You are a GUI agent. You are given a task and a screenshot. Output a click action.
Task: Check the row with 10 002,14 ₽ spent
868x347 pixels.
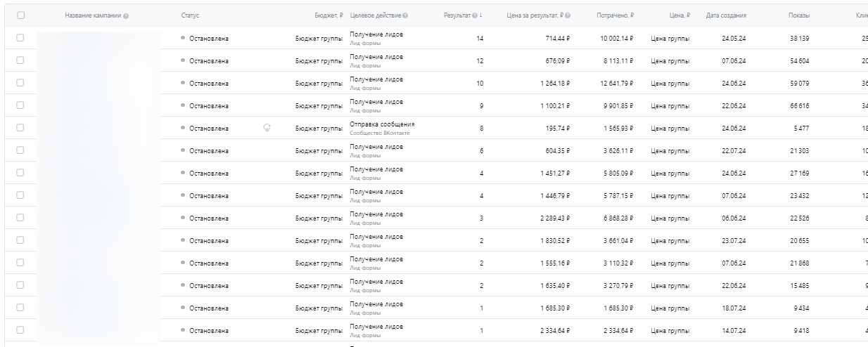click(x=20, y=38)
